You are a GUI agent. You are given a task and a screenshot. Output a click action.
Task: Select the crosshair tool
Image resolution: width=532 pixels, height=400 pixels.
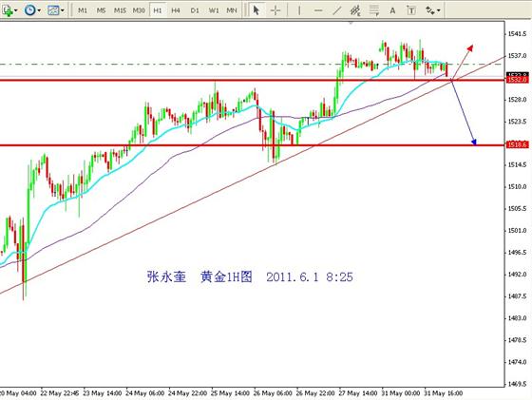(275, 10)
